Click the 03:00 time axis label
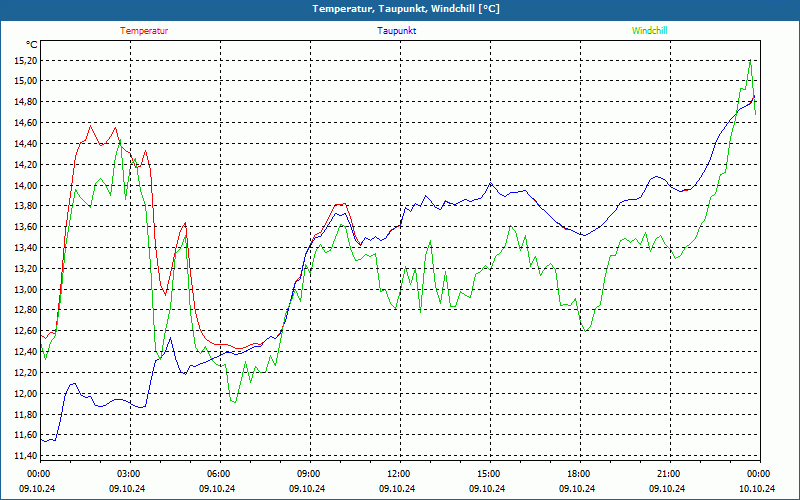The image size is (800, 500). tap(128, 474)
